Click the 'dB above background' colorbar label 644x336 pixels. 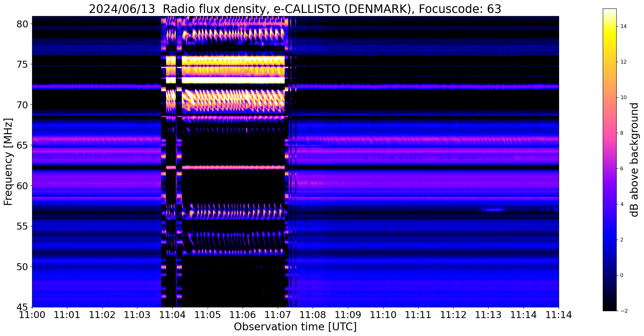[x=634, y=160]
